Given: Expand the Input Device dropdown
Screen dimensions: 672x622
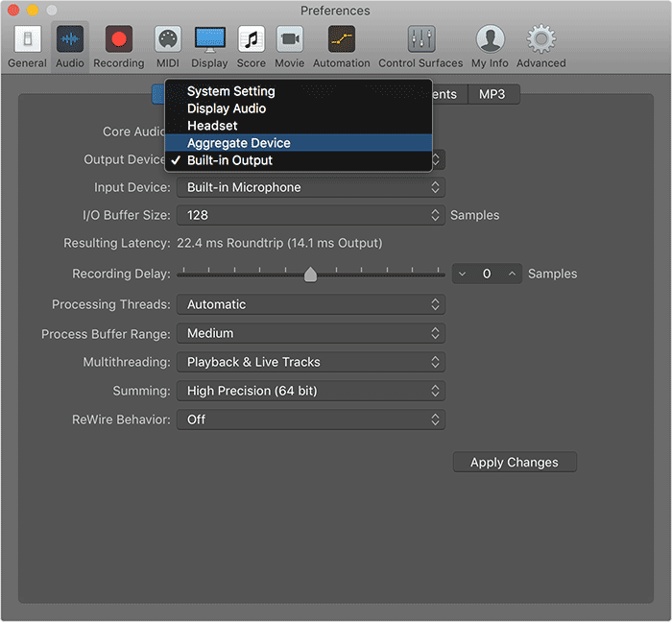Looking at the screenshot, I should 310,187.
